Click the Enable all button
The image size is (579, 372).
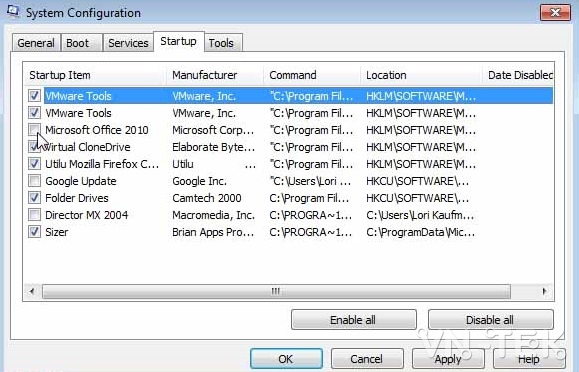point(353,320)
